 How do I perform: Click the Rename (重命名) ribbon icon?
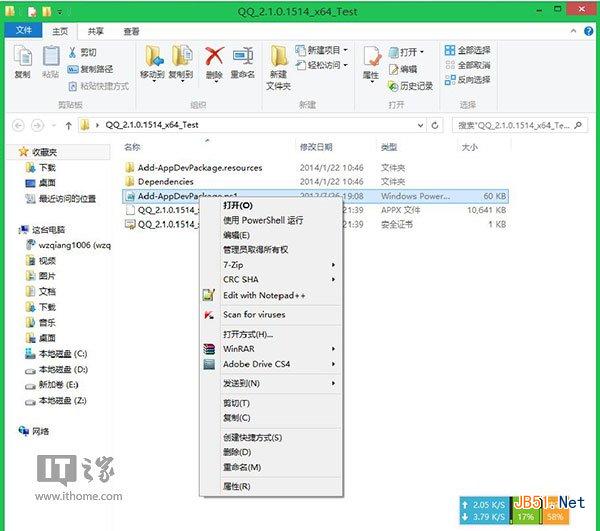coord(243,56)
